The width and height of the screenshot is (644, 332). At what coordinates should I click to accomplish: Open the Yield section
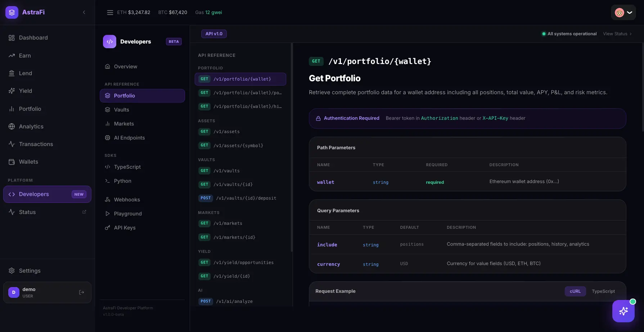coord(47,91)
